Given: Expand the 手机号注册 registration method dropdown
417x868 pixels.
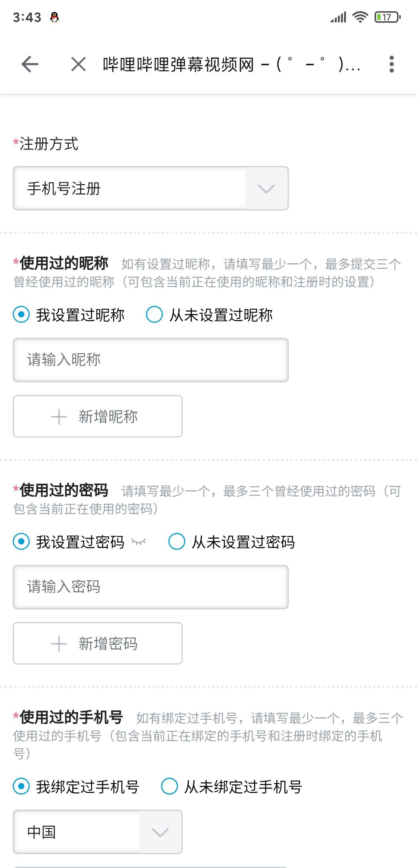Looking at the screenshot, I should (x=151, y=188).
